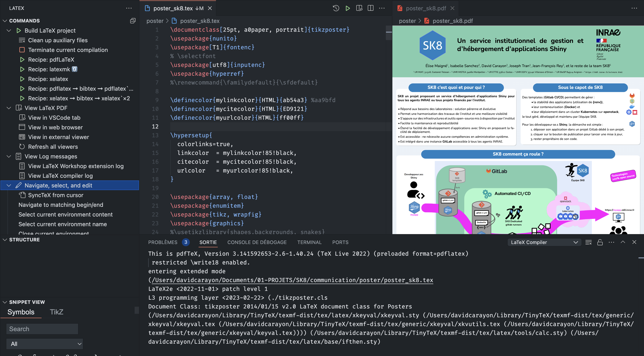Click Terminate current compilation stop icon
Viewport: 644px width, 356px height.
22,50
